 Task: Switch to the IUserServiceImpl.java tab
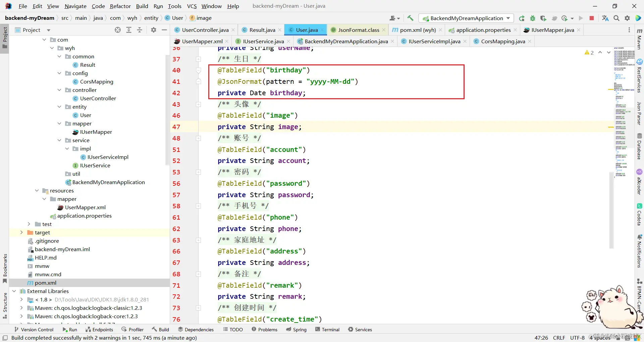click(x=434, y=41)
